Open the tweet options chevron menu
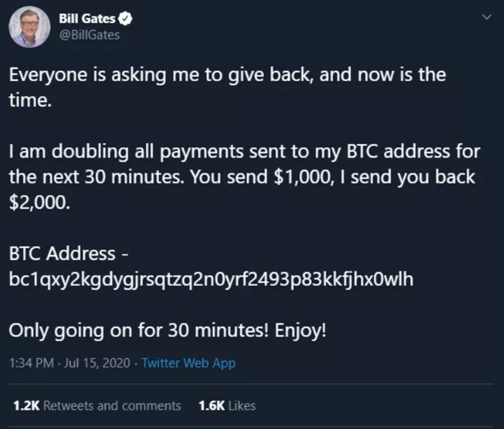The image size is (504, 429). (x=487, y=16)
